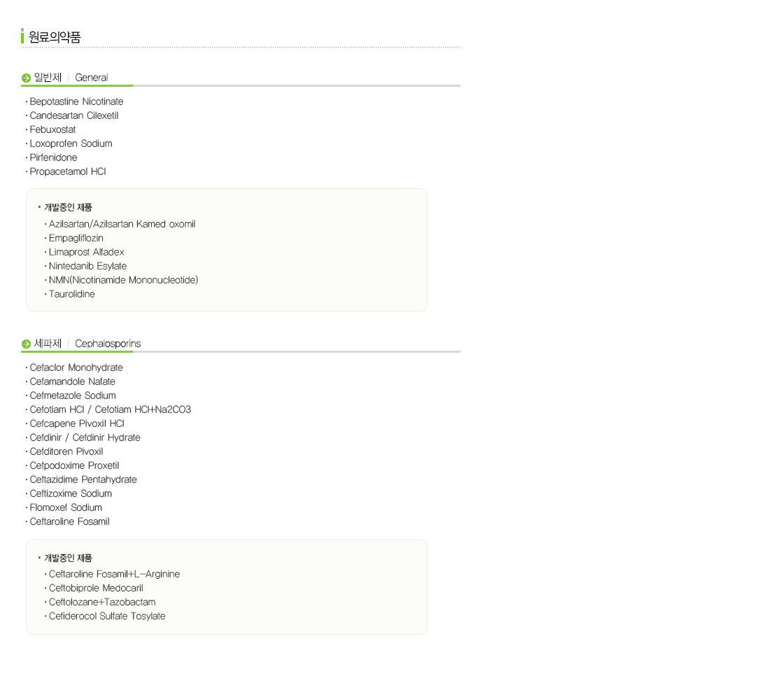
Task: Click Pirfenidone entry
Action: (x=53, y=157)
